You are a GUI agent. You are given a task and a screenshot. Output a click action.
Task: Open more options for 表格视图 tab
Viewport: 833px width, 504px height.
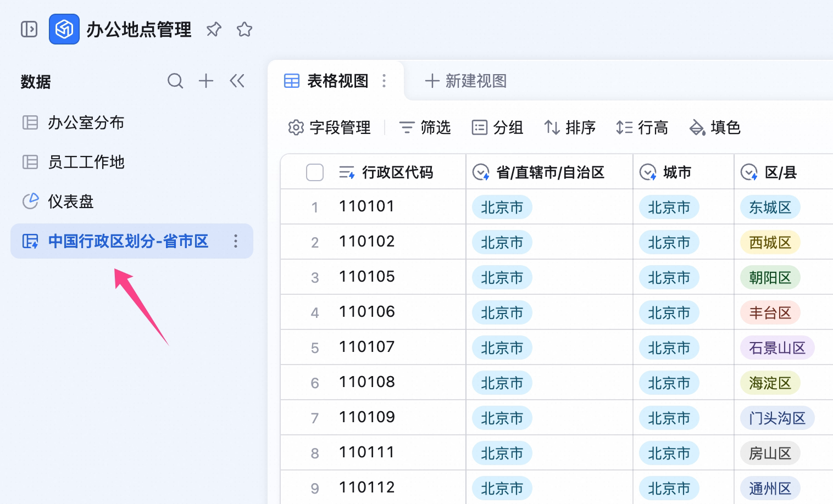(384, 81)
